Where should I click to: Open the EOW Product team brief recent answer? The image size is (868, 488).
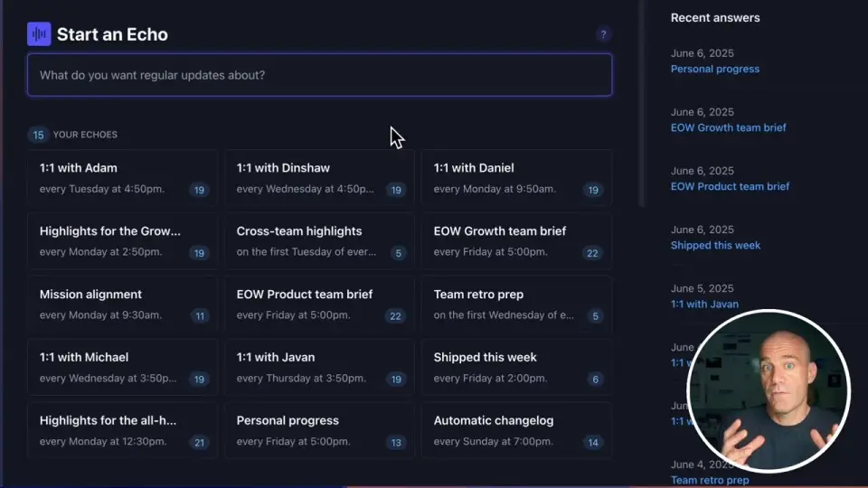tap(731, 186)
